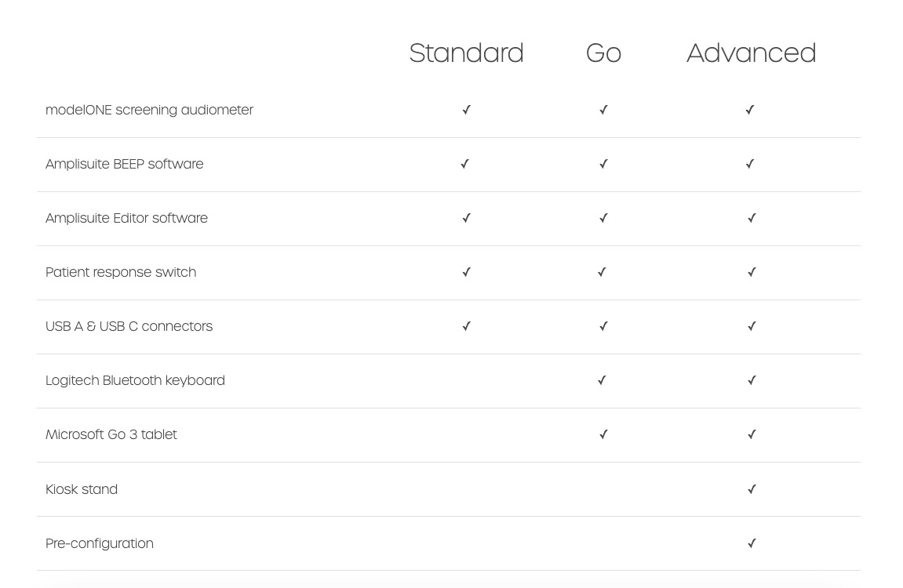The width and height of the screenshot is (903, 588).
Task: Click the Go checkmark for USB connectors row
Action: pyautogui.click(x=603, y=326)
